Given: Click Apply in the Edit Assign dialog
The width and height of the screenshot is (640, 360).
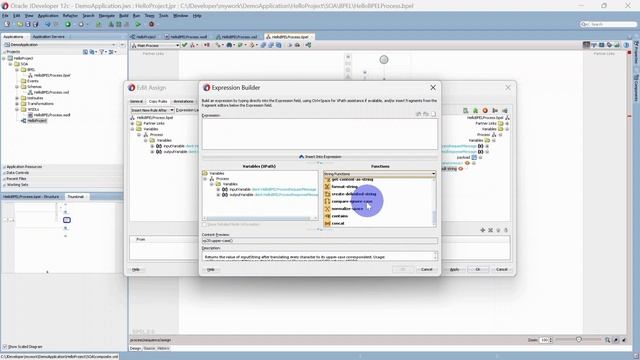Looking at the screenshot, I should (454, 269).
